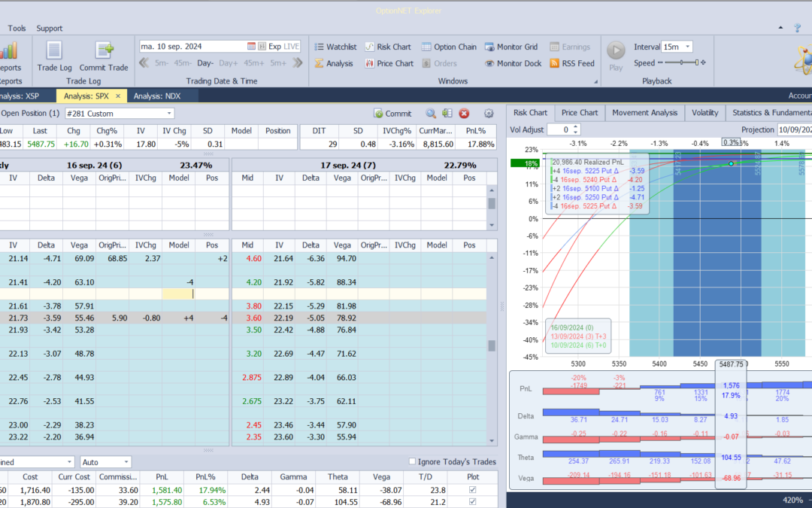This screenshot has width=812, height=508.
Task: Open the Trade Log icon in ribbon
Action: point(54,57)
